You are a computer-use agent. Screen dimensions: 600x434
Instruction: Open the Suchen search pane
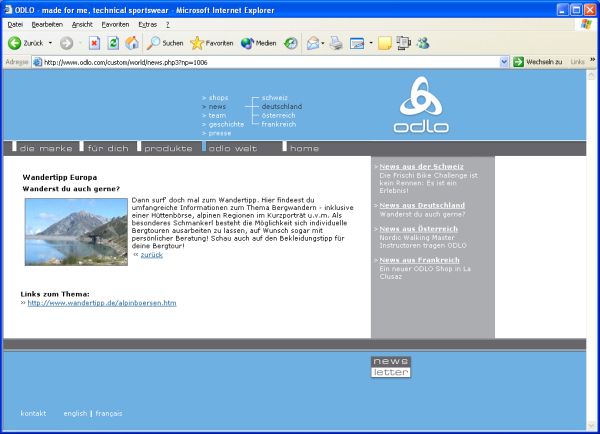(165, 43)
